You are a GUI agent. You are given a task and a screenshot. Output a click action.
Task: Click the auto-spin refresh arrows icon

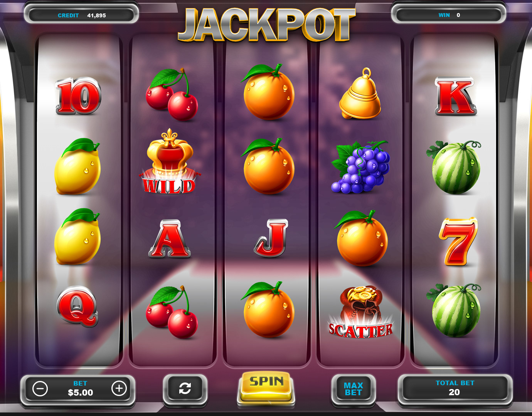click(185, 388)
